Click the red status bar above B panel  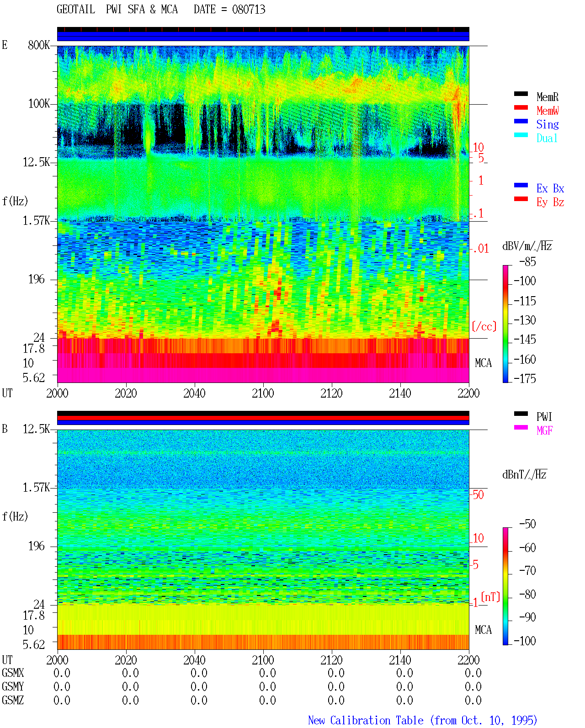[x=263, y=418]
